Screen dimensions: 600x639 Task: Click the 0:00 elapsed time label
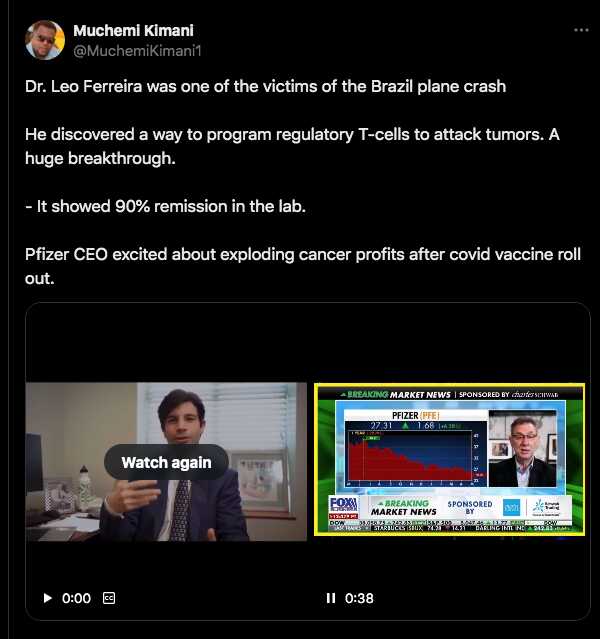76,598
